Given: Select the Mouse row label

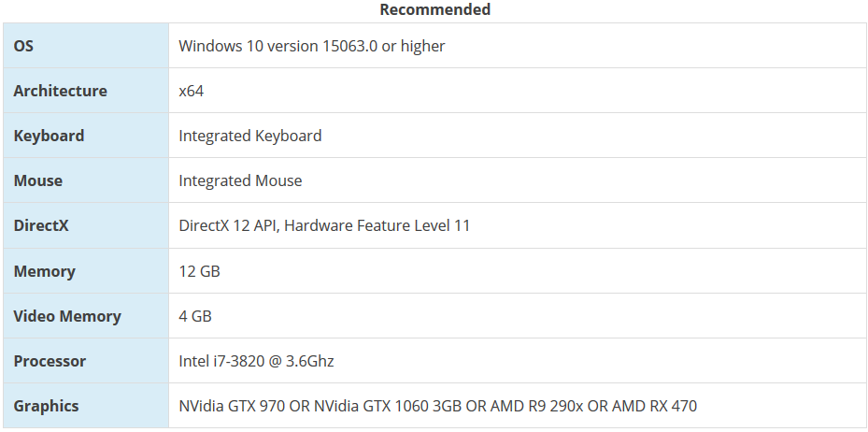Looking at the screenshot, I should pos(37,180).
